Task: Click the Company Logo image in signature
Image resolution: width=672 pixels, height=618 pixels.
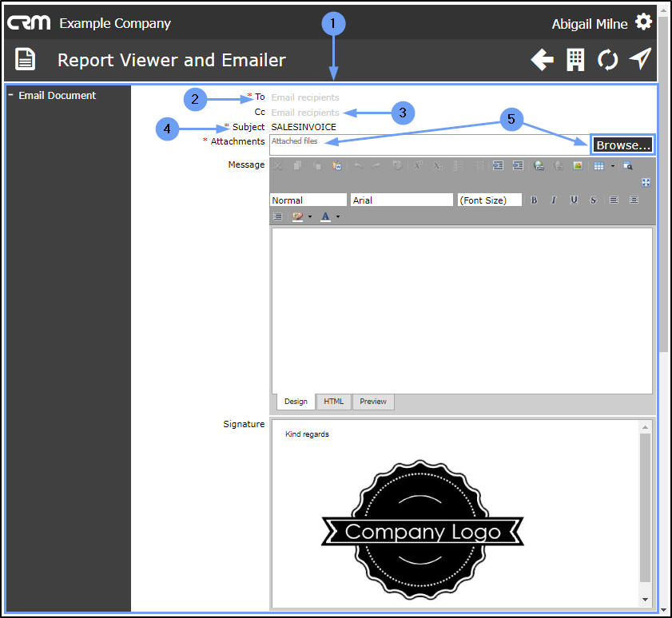Action: click(x=422, y=530)
